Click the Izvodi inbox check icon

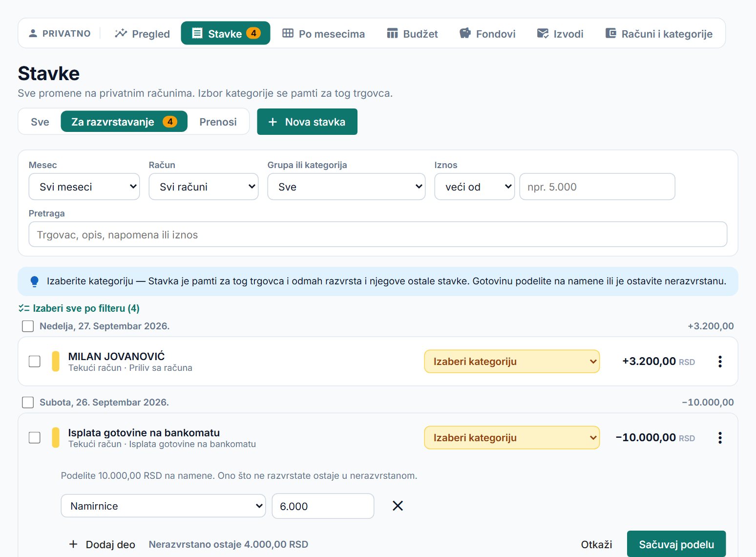coord(543,33)
